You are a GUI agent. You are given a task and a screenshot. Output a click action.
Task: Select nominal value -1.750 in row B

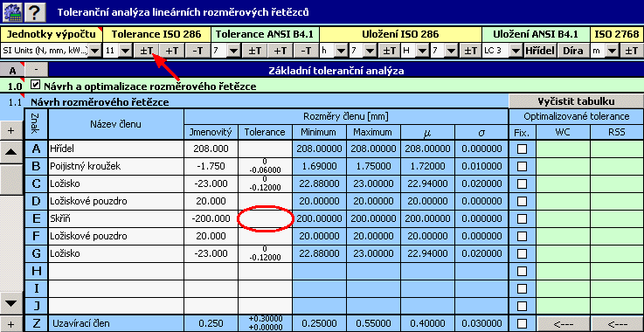click(x=211, y=166)
